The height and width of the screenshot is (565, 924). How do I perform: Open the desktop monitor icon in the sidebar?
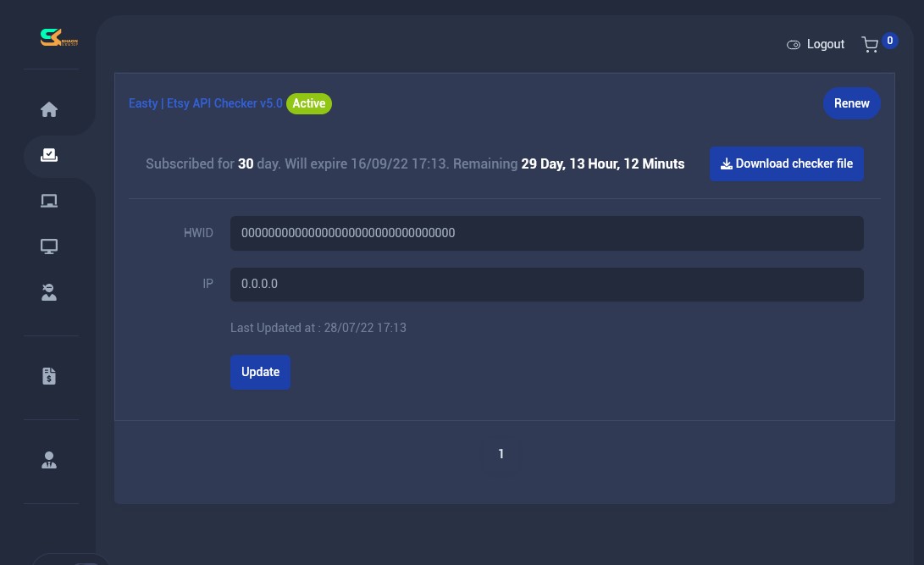pyautogui.click(x=49, y=246)
